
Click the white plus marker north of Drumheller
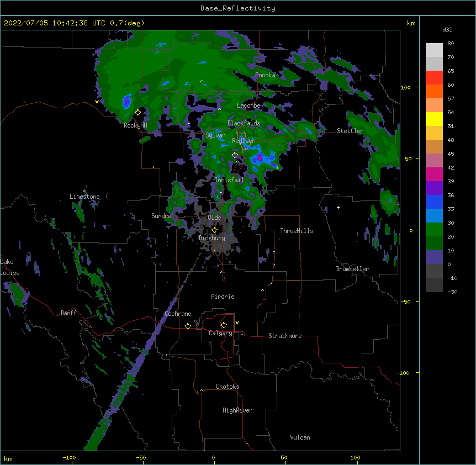338,207
